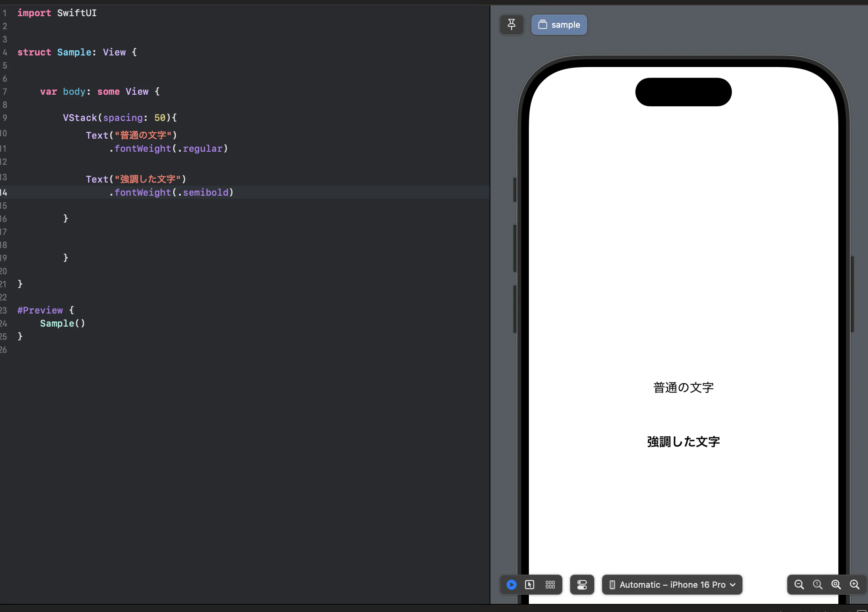This screenshot has width=868, height=612.
Task: Click line number 9 in the gutter
Action: tap(5, 118)
